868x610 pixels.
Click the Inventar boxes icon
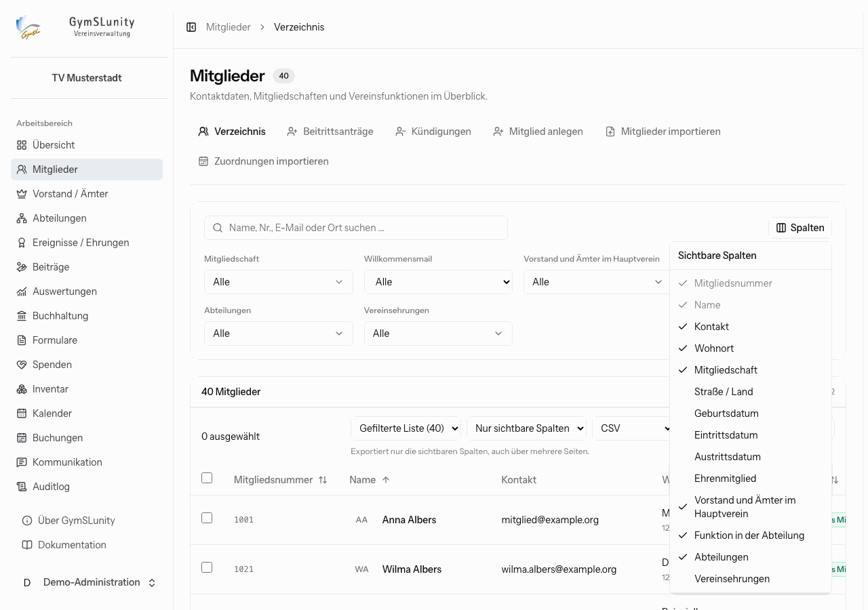coord(22,389)
